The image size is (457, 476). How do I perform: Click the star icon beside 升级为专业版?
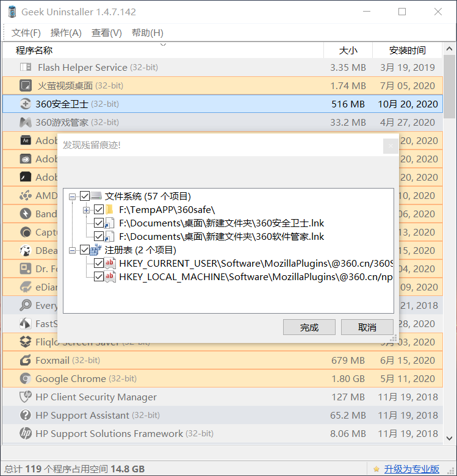point(376,469)
